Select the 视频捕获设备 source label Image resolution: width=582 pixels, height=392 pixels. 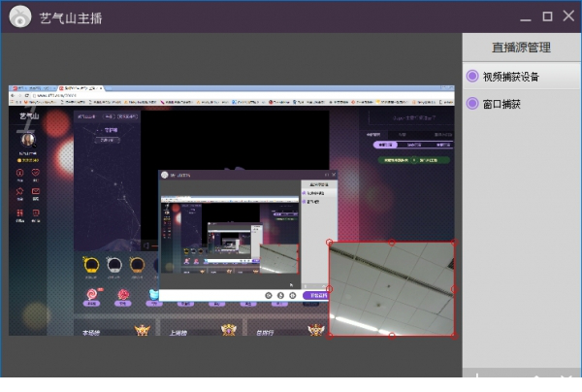tap(510, 76)
